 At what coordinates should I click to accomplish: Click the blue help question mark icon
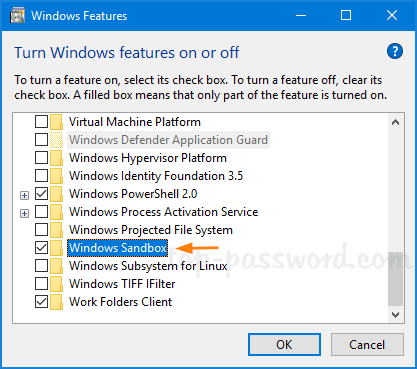point(395,52)
